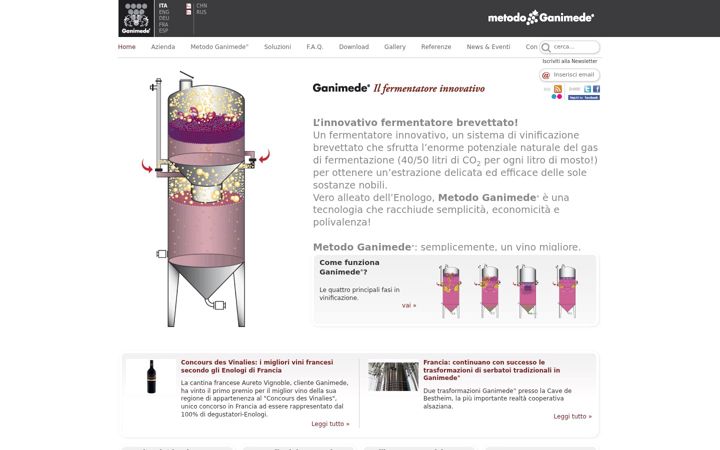
Task: Open the Referenze menu item
Action: coord(436,47)
